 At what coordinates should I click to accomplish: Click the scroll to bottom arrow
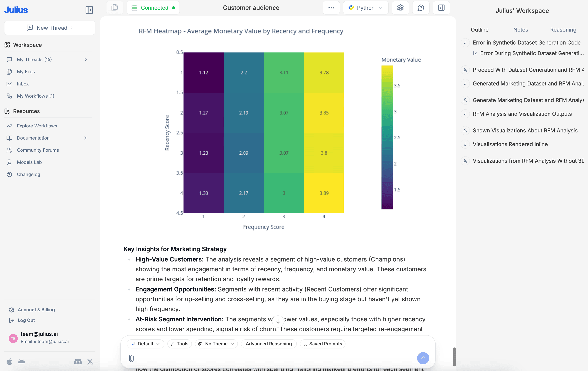click(278, 322)
